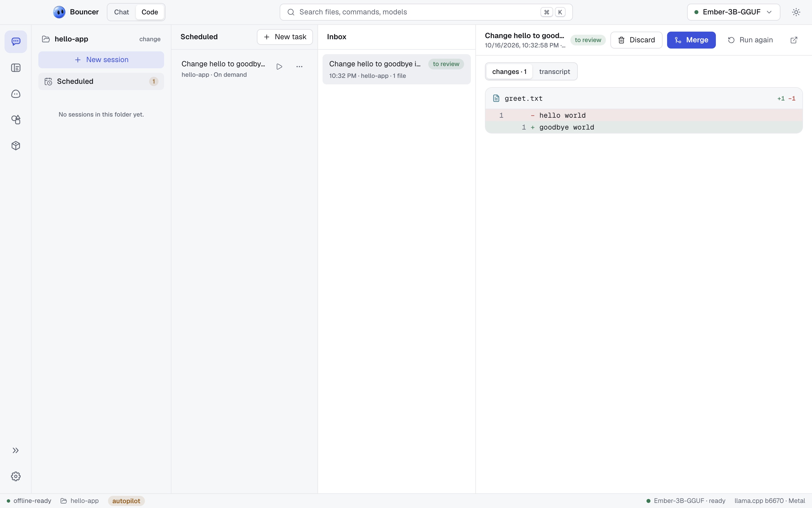This screenshot has height=508, width=812.
Task: Click the Bouncer logo icon
Action: 59,12
